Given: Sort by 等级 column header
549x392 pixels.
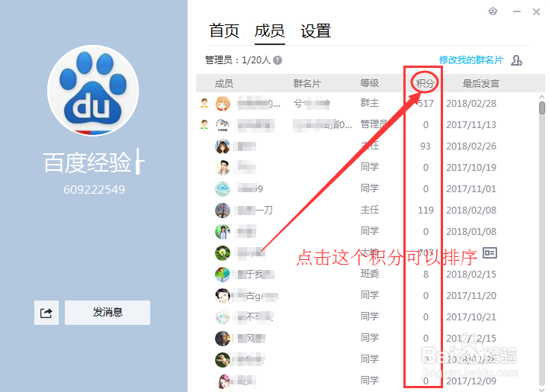Looking at the screenshot, I should [x=369, y=83].
